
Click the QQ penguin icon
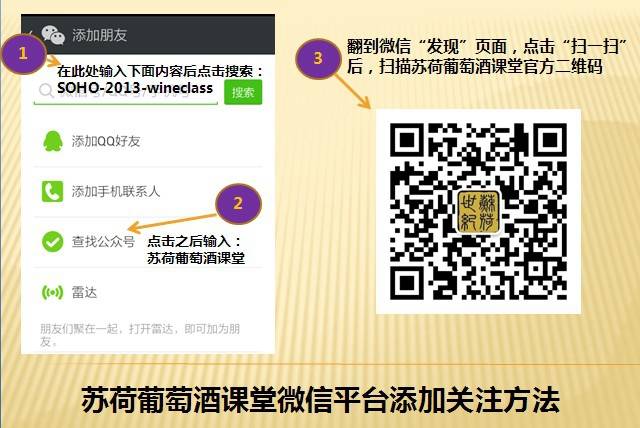tap(53, 141)
